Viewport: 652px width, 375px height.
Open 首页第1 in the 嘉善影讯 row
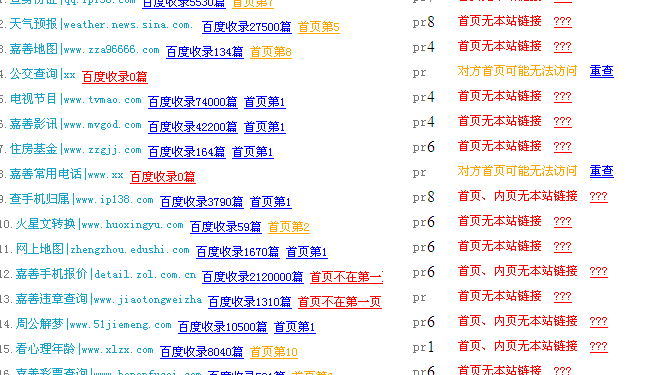(264, 127)
